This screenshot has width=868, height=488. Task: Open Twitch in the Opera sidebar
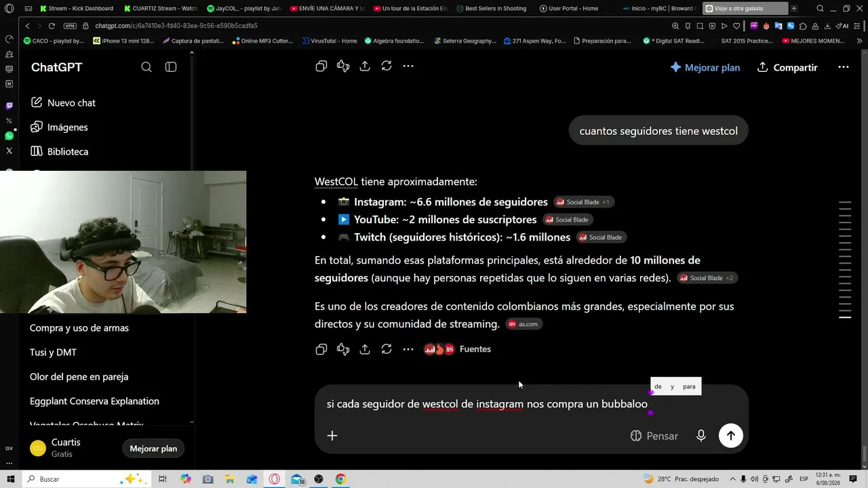[9, 106]
